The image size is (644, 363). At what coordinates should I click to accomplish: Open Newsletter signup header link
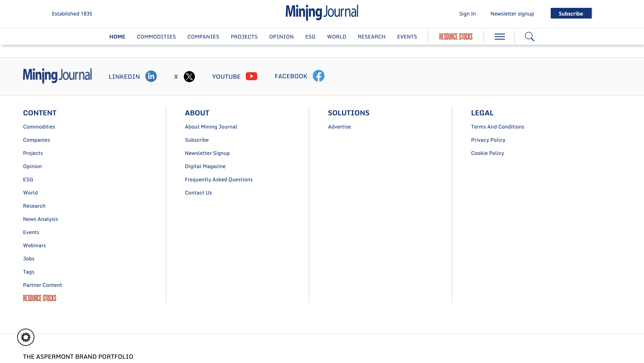[x=512, y=14]
